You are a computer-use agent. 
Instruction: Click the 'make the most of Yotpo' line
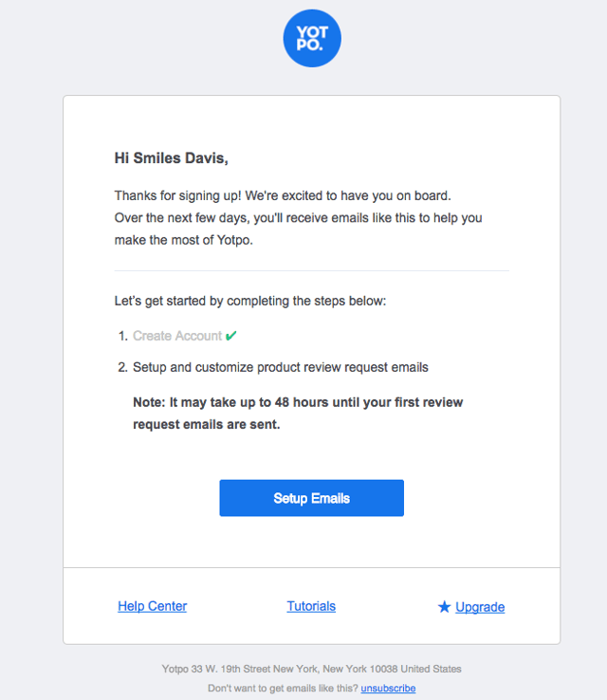(x=183, y=240)
